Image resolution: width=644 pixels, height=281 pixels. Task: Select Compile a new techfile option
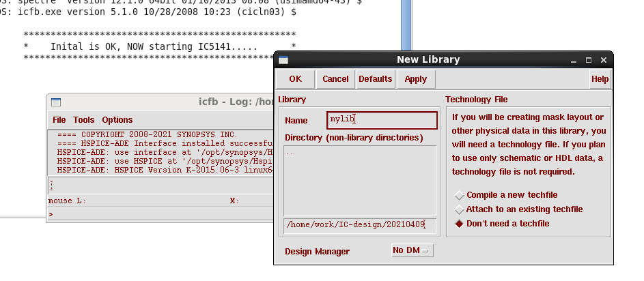point(459,196)
